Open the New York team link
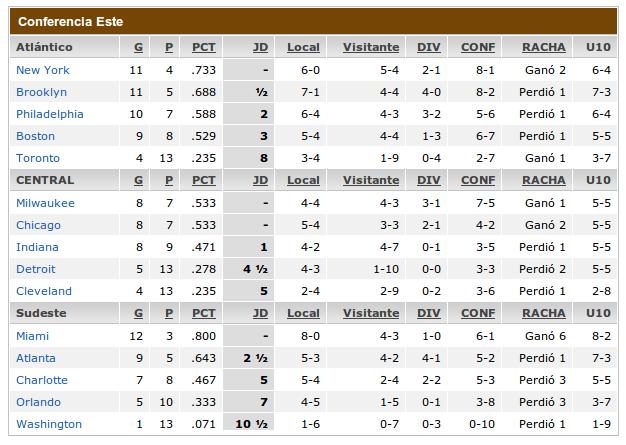 click(43, 70)
